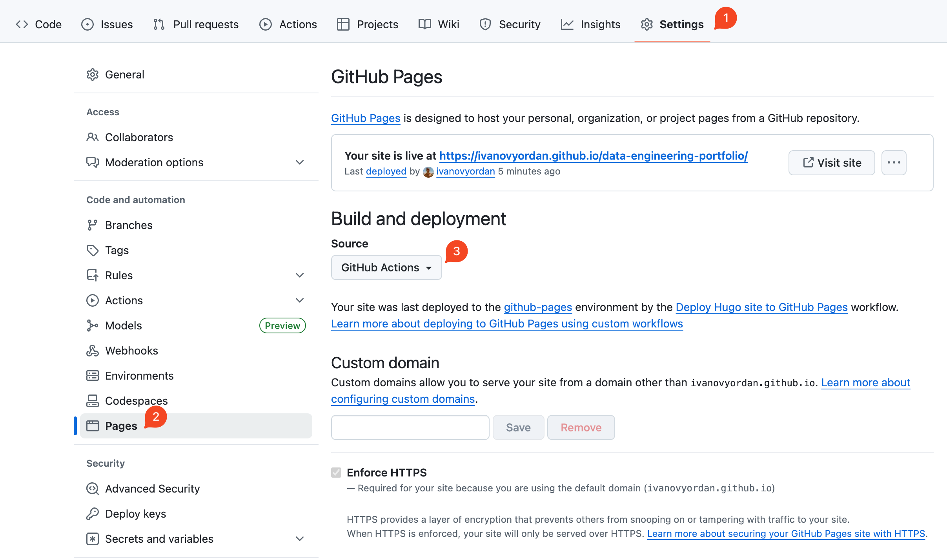The width and height of the screenshot is (947, 560).
Task: Click the Environments server icon
Action: click(93, 376)
